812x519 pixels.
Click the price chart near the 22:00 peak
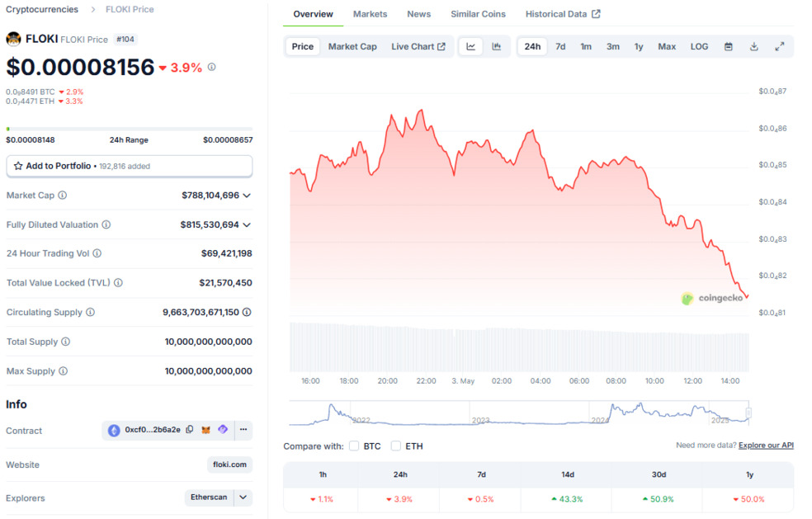tap(422, 111)
